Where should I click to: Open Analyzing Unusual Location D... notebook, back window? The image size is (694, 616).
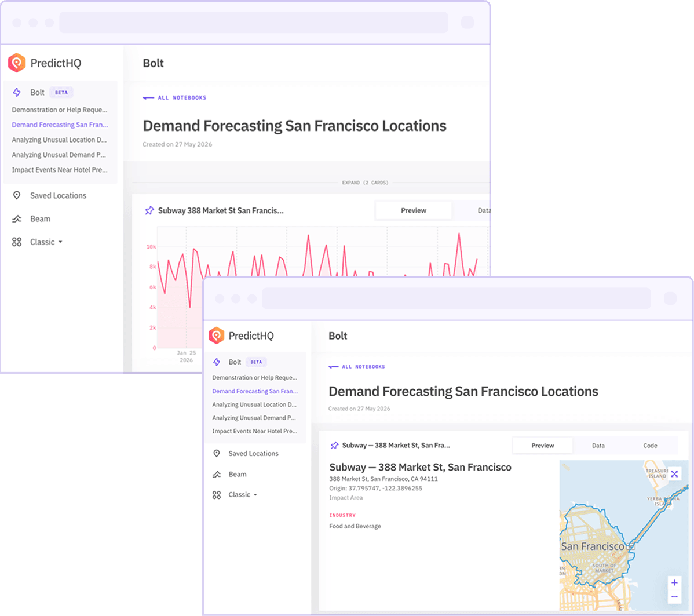(x=59, y=140)
